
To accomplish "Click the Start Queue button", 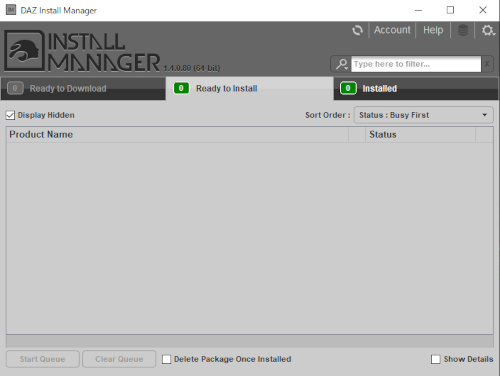I will coord(42,359).
